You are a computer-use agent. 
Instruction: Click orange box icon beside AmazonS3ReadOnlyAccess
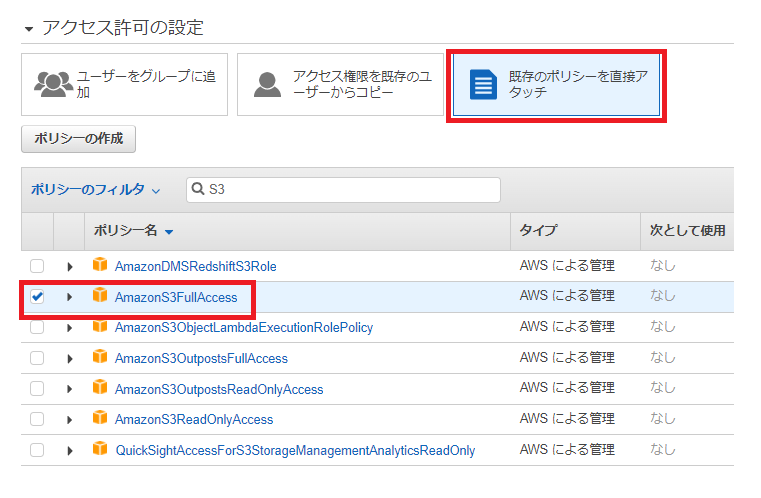point(99,419)
